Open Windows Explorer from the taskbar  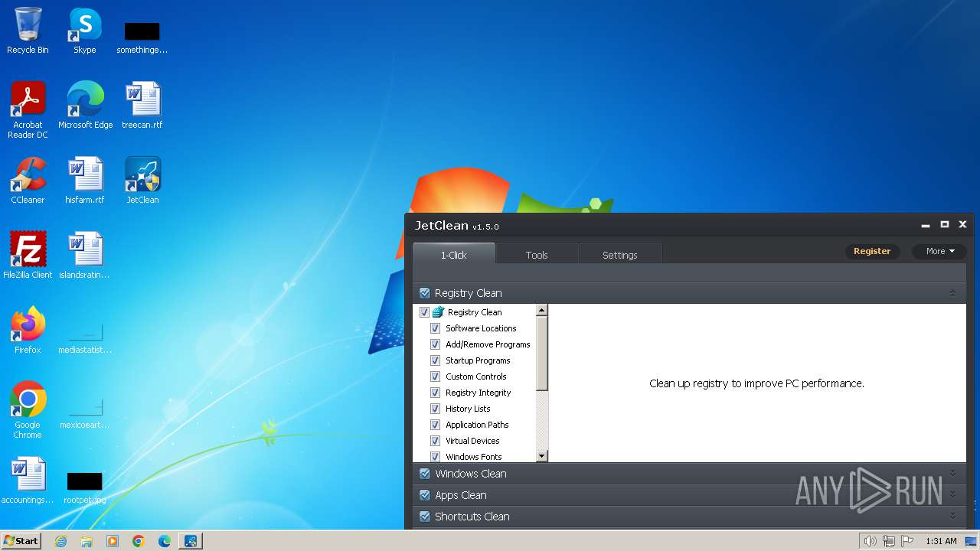87,541
